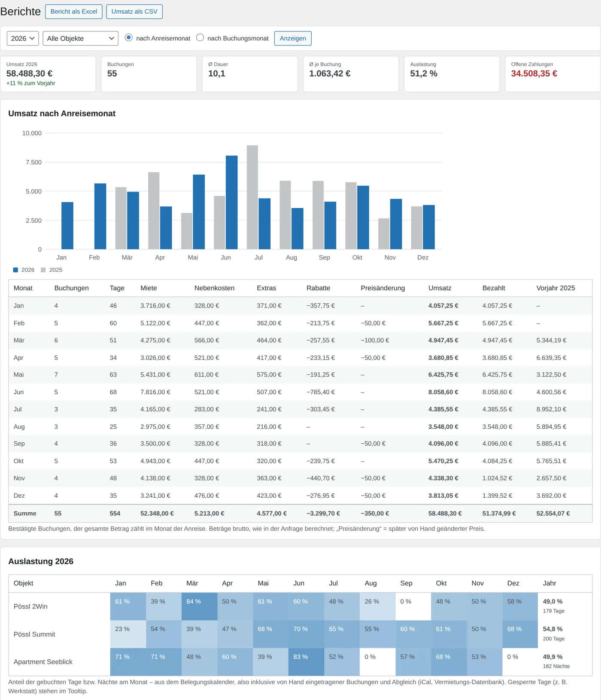
Task: Click the Buchungen card value 55
Action: pyautogui.click(x=112, y=73)
